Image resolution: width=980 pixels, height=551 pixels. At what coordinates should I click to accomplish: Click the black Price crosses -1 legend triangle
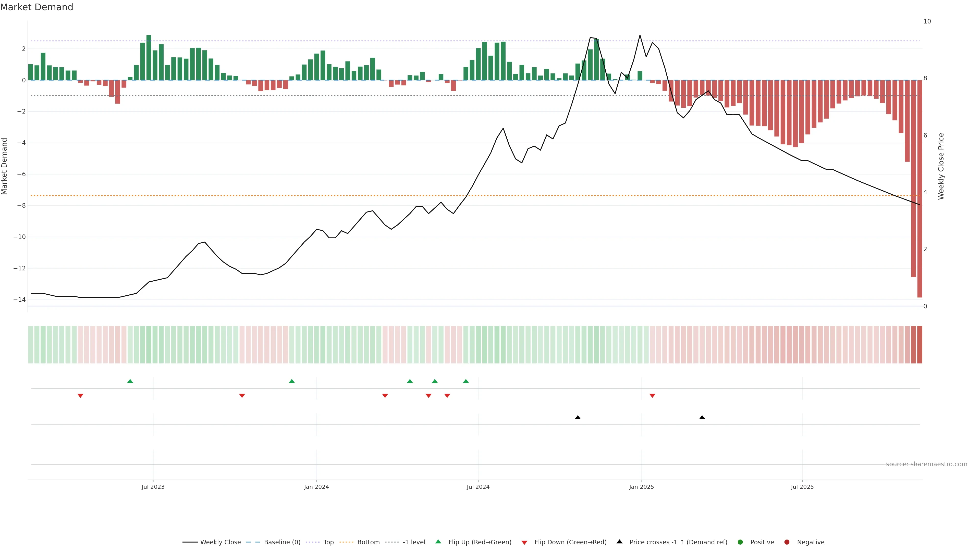pyautogui.click(x=619, y=542)
